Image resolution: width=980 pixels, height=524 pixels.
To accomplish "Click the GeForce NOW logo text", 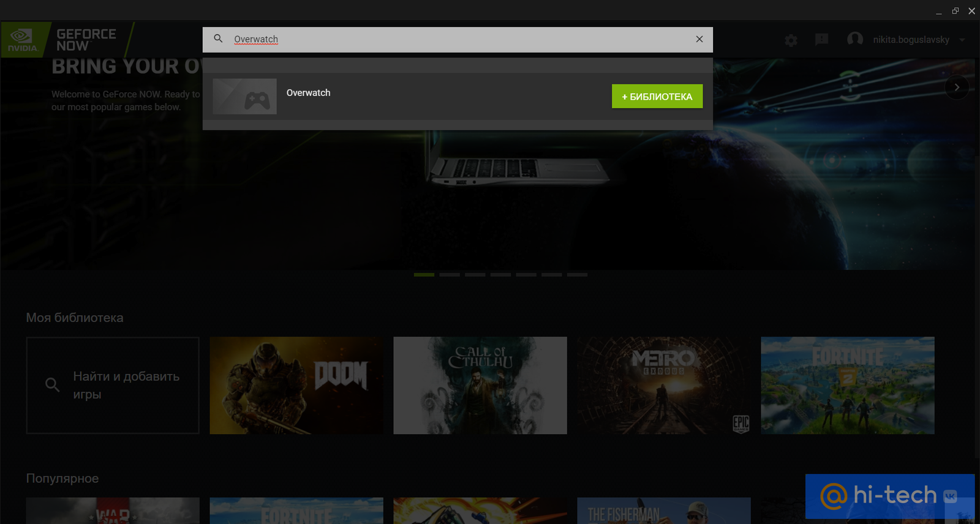I will [x=86, y=40].
